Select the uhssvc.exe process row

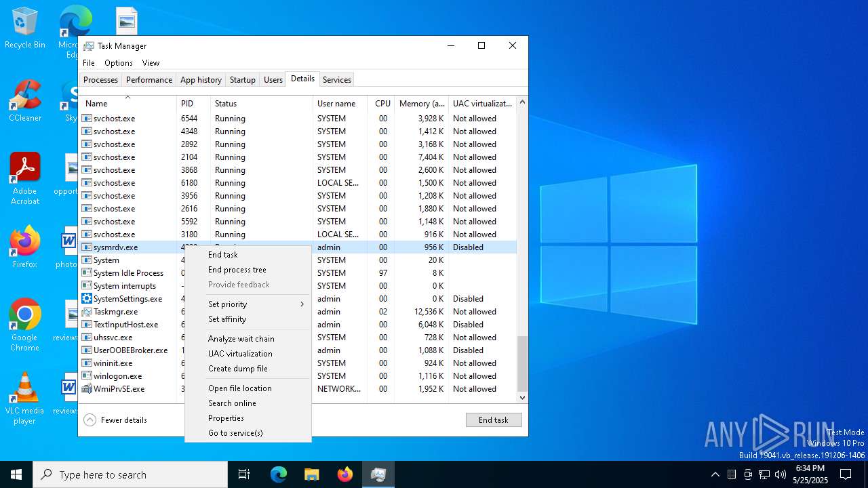point(298,338)
